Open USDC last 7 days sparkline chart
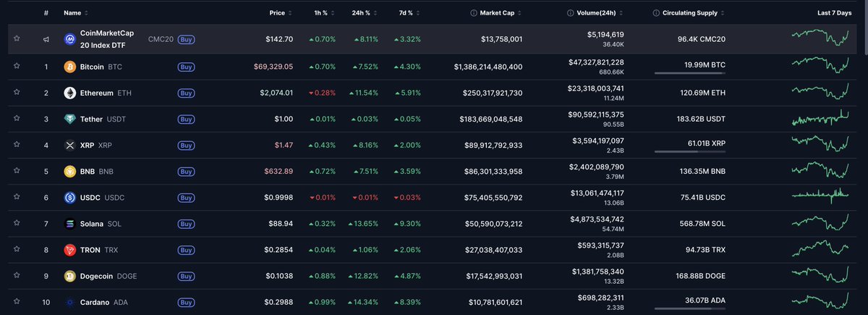 (821, 194)
